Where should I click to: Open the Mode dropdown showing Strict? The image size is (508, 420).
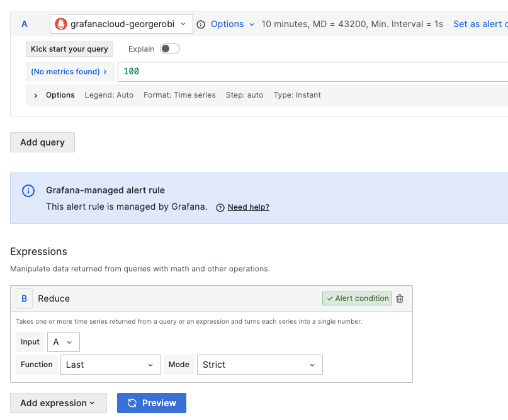pyautogui.click(x=260, y=365)
